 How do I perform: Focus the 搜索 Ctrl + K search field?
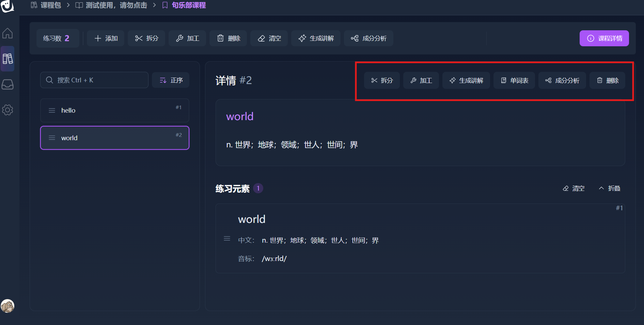click(94, 80)
